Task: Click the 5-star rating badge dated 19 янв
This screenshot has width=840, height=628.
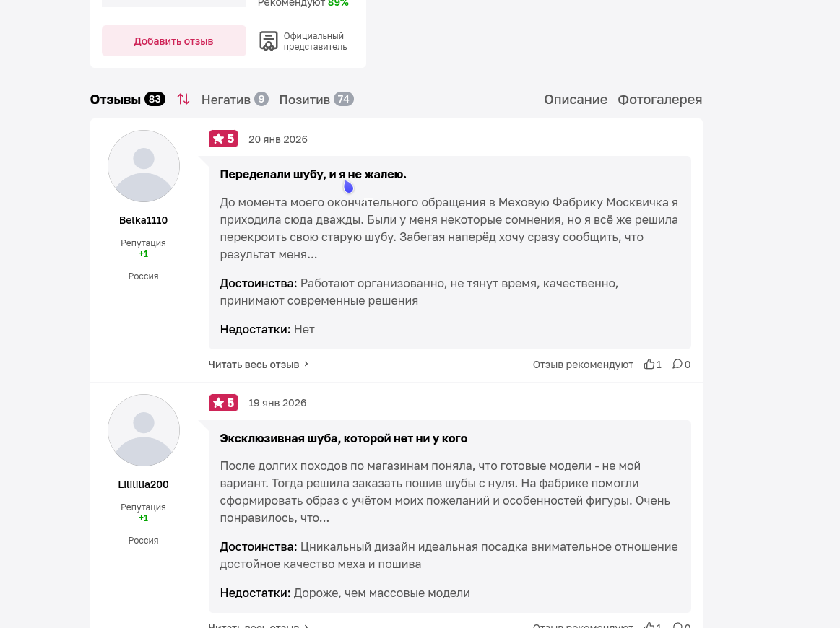Action: pos(222,403)
